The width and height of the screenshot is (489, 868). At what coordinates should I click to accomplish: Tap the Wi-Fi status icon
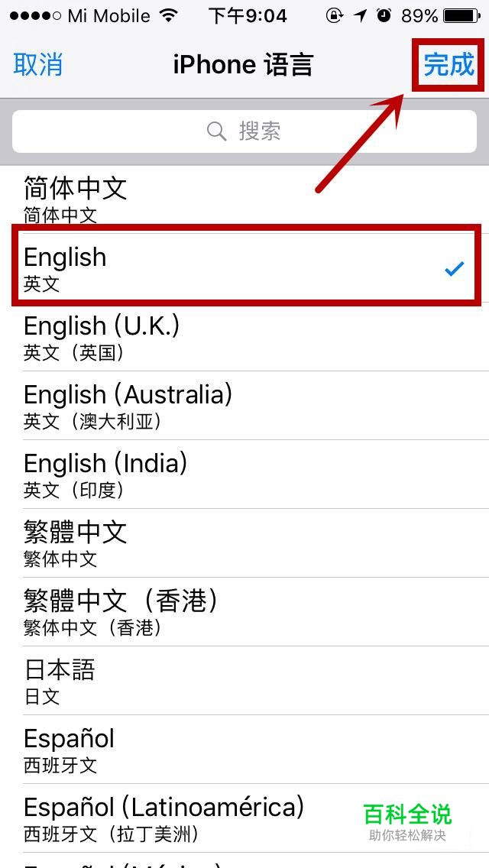pos(167,16)
